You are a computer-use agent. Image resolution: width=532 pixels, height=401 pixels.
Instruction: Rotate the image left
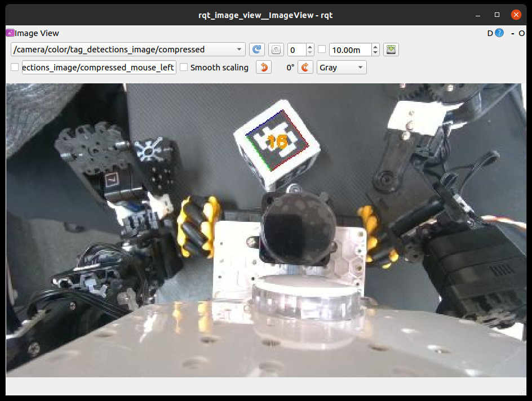[263, 68]
